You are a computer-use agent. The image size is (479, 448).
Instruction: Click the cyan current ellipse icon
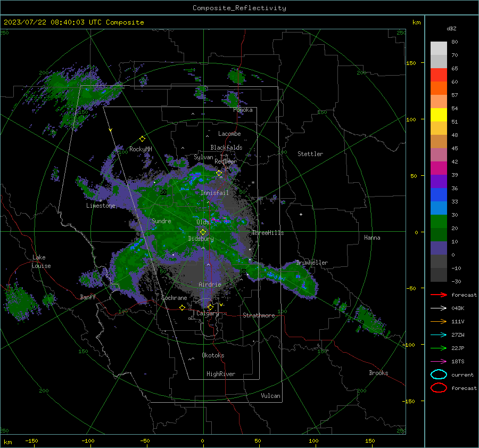(439, 374)
